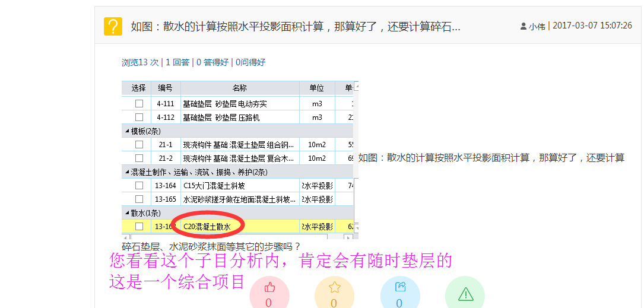
Task: Collapse the 模板(2条) group
Action: click(128, 131)
